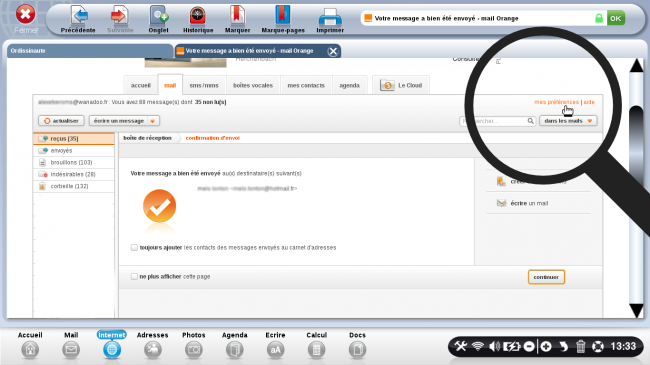Expand the 'écrire un message' dropdown arrow

tap(153, 121)
